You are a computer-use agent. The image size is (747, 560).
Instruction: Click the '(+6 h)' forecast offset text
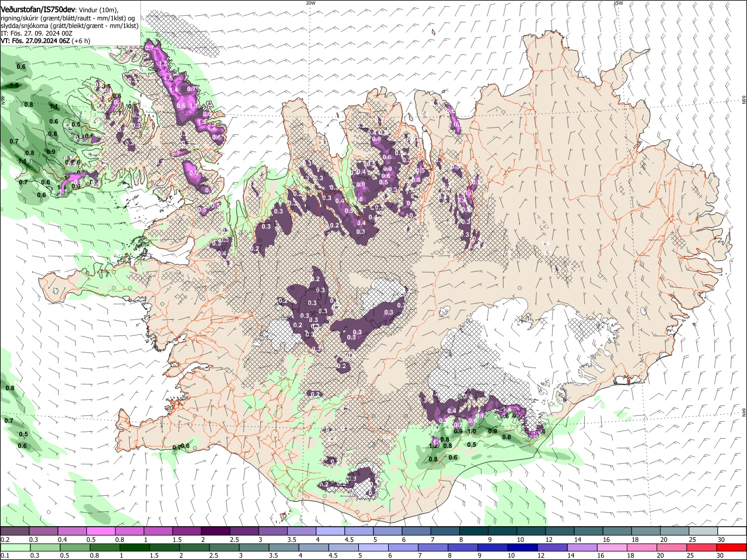tap(81, 41)
